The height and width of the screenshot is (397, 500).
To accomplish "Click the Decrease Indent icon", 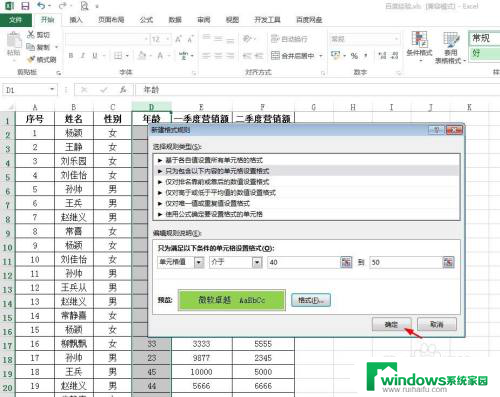I will [x=247, y=55].
